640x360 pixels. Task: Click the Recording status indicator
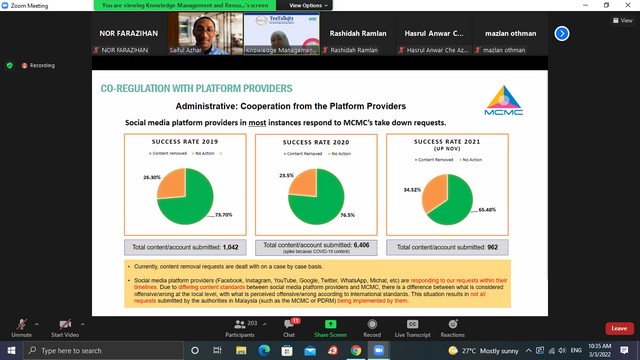tap(38, 65)
